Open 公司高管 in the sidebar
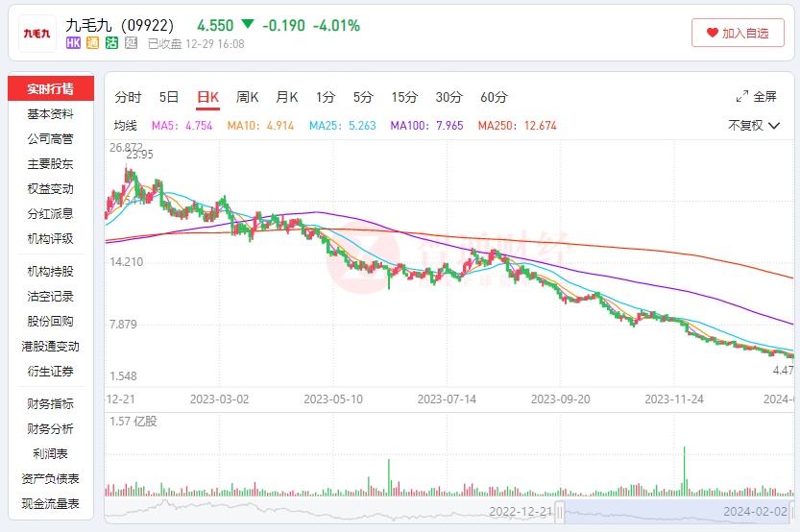 pyautogui.click(x=51, y=139)
